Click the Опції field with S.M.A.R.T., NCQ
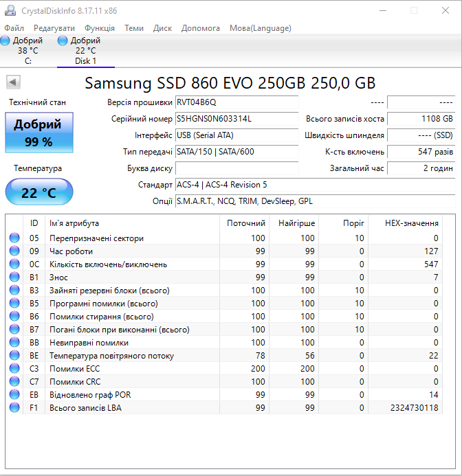This screenshot has width=462, height=476. [x=315, y=201]
